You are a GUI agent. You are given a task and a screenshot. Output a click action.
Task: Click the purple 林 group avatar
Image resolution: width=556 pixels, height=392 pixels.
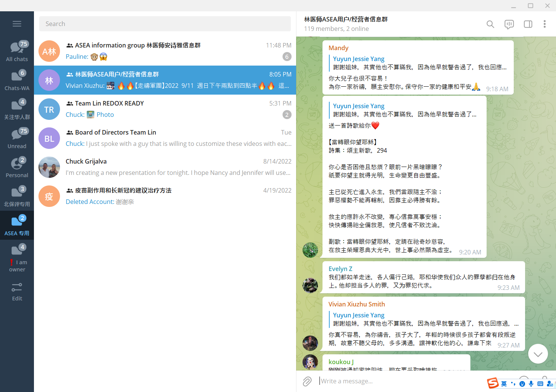(x=49, y=80)
